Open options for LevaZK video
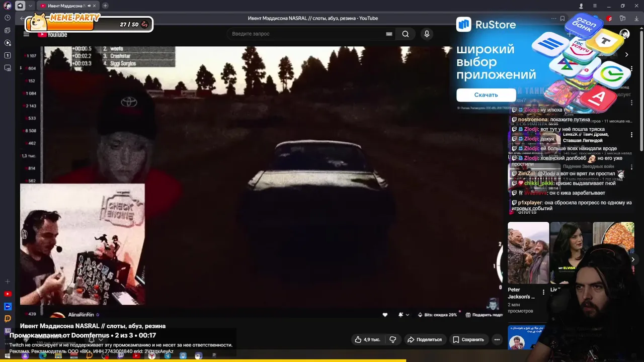The width and height of the screenshot is (644, 362). (631, 135)
